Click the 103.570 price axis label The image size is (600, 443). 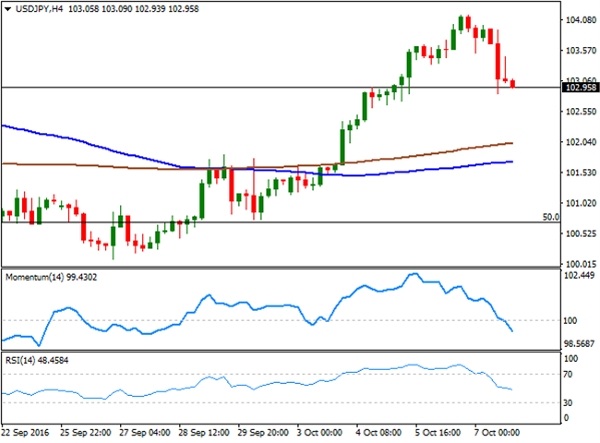pos(581,50)
